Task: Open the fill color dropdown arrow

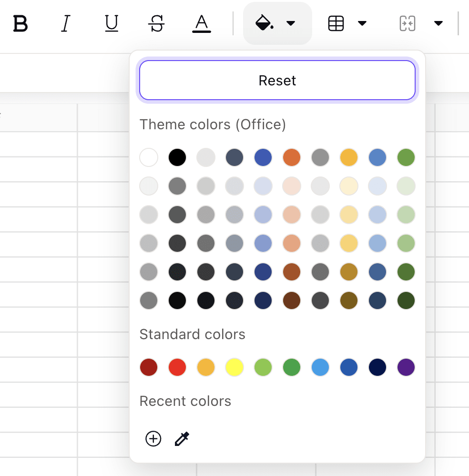Action: click(291, 23)
